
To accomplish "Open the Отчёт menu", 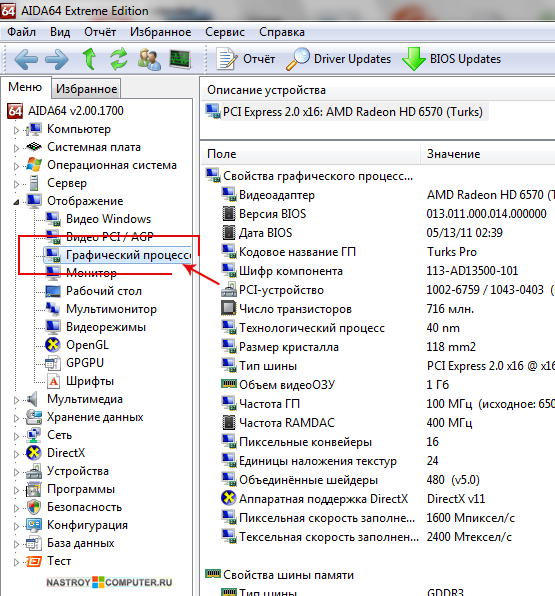I will click(100, 32).
